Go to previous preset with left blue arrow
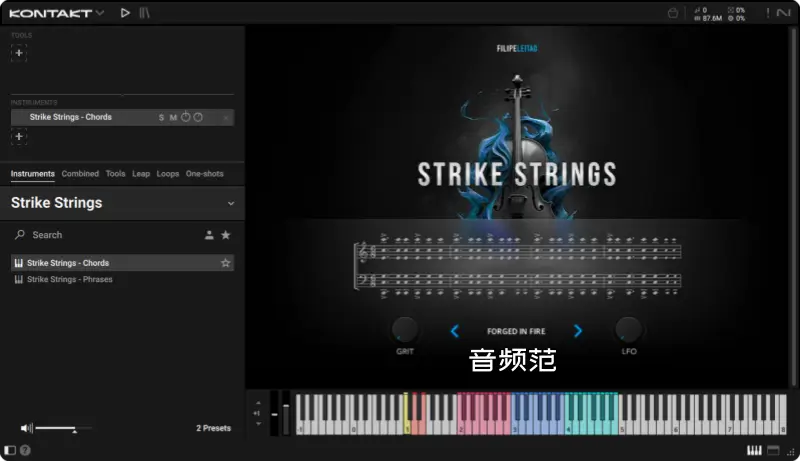800x461 pixels. click(455, 331)
